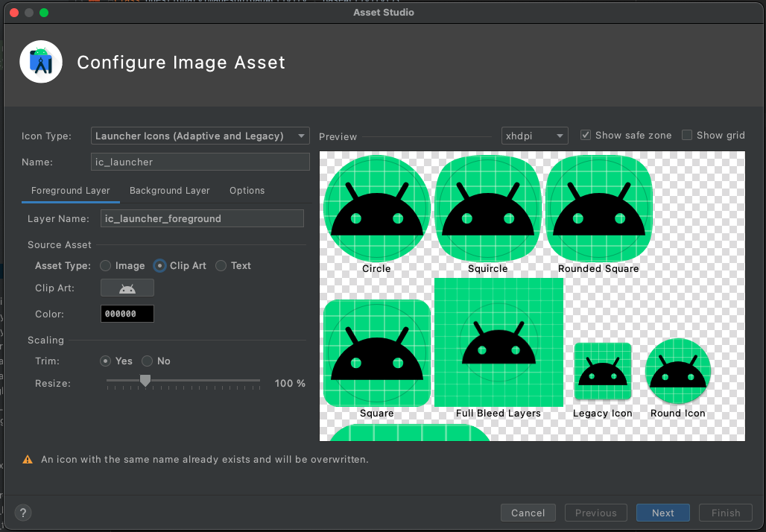Click the Resize slider handle
The height and width of the screenshot is (532, 766).
tap(145, 380)
